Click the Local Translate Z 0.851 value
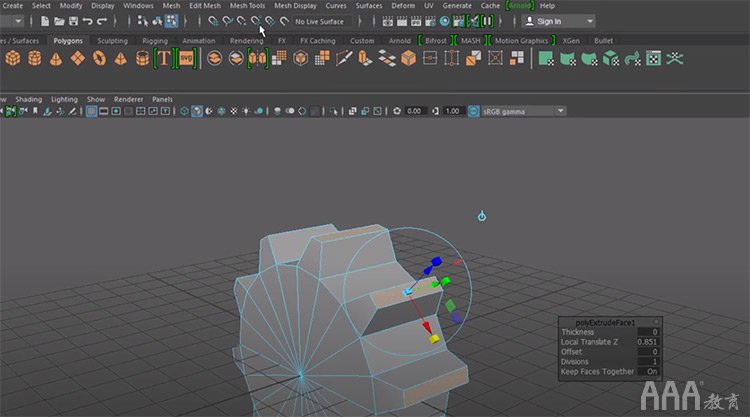 coord(647,342)
